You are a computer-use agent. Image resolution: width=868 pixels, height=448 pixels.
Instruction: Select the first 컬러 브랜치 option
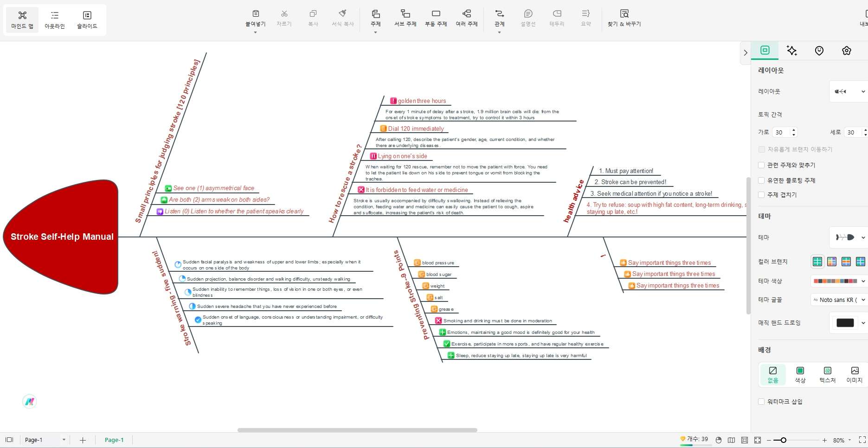point(817,262)
